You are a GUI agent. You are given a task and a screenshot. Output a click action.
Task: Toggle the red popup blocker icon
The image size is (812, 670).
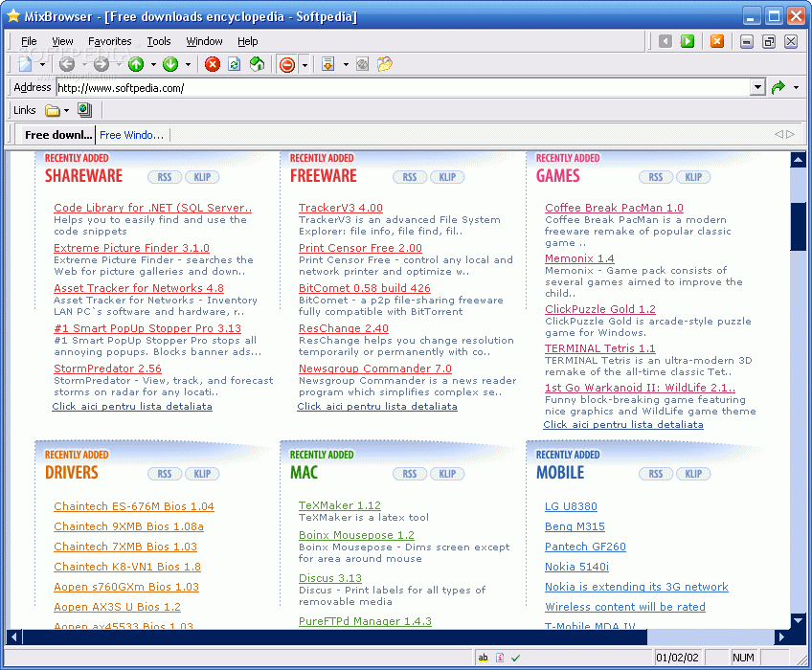(287, 65)
